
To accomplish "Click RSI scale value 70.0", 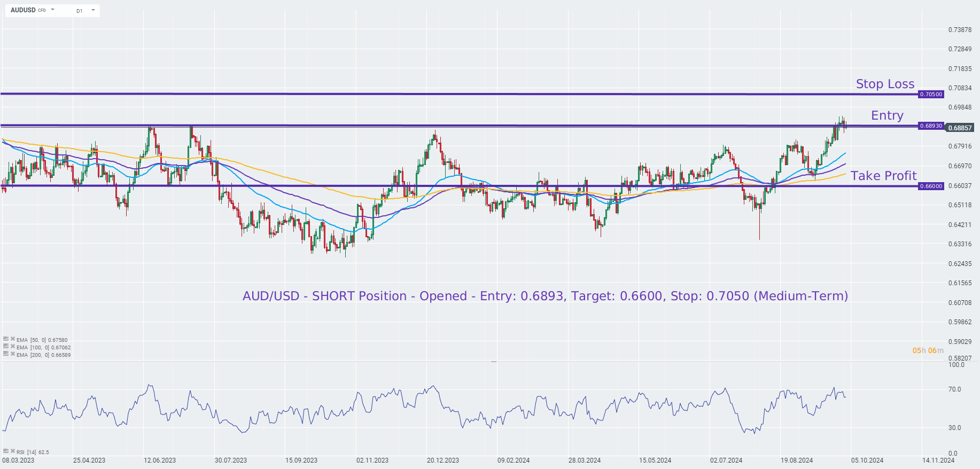I will (954, 389).
